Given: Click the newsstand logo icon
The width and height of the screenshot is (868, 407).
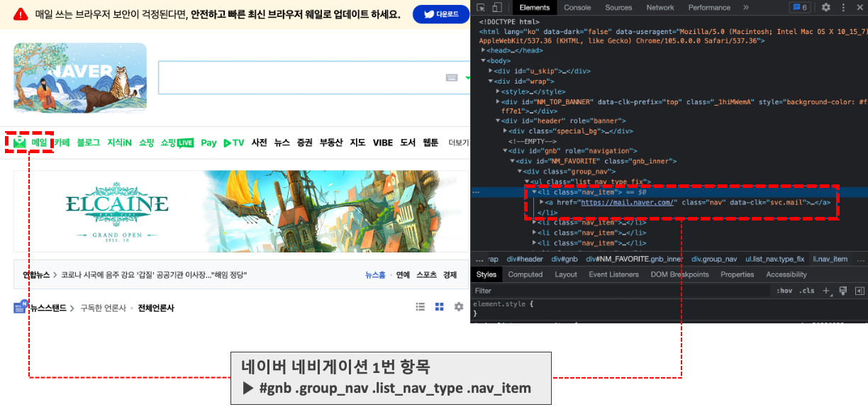Looking at the screenshot, I should [x=20, y=307].
